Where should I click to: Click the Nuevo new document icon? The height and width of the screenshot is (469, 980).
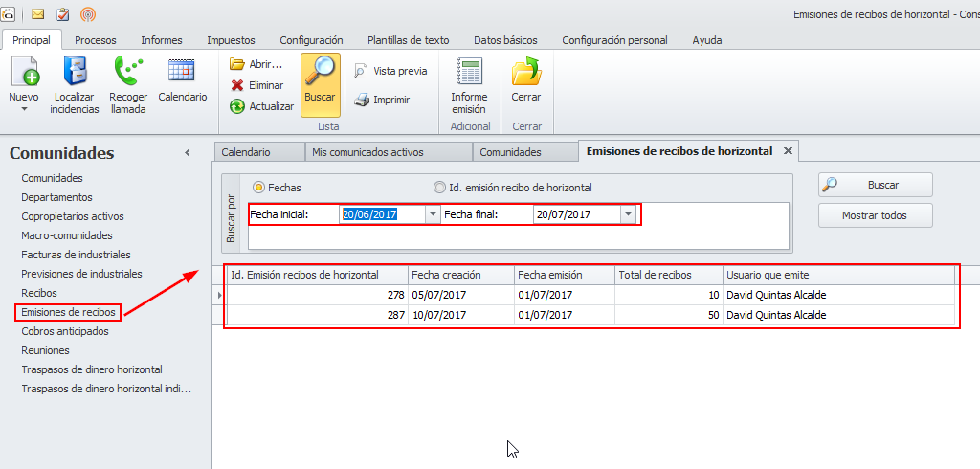tap(24, 71)
